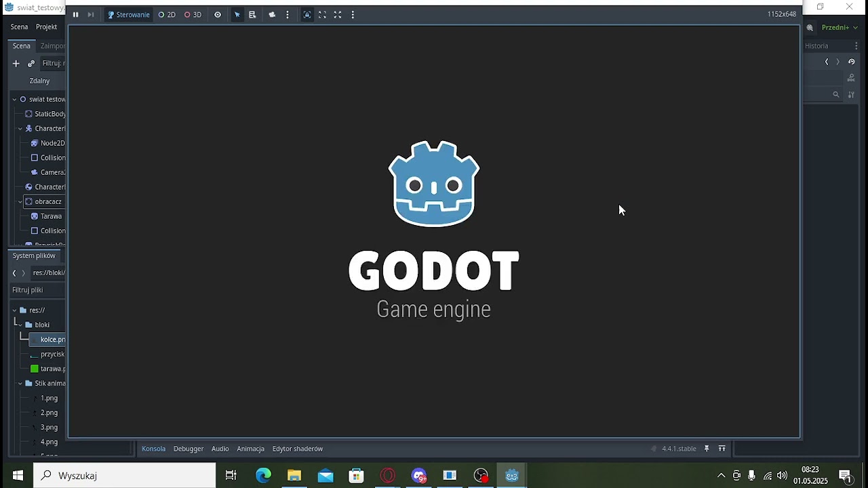Collapse the res:// root folder
The height and width of the screenshot is (488, 868).
[14, 310]
